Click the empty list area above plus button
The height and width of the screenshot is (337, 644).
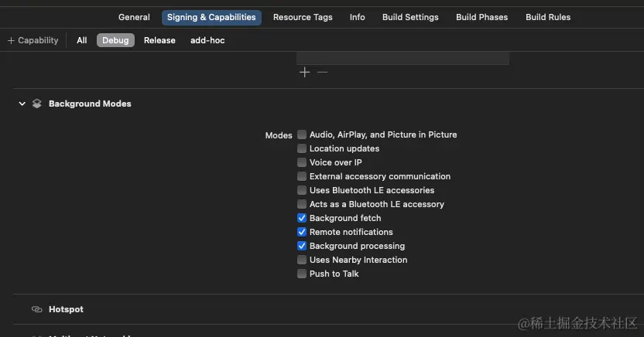point(402,58)
